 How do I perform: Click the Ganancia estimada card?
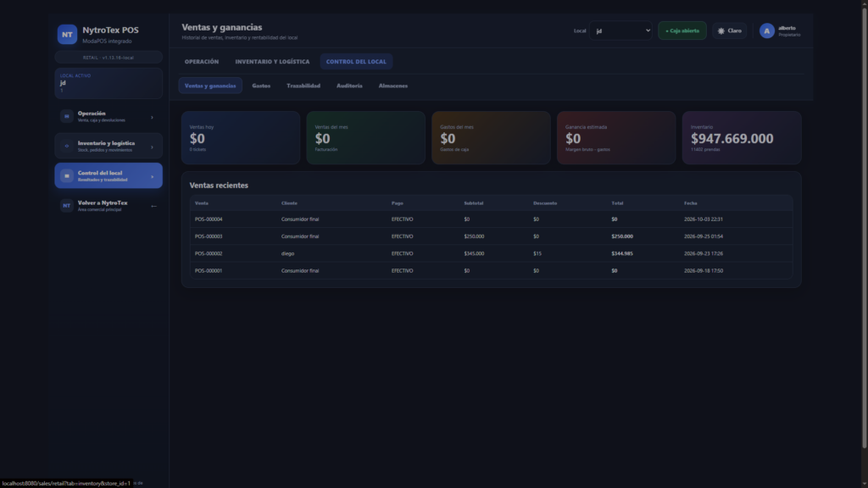pyautogui.click(x=616, y=138)
